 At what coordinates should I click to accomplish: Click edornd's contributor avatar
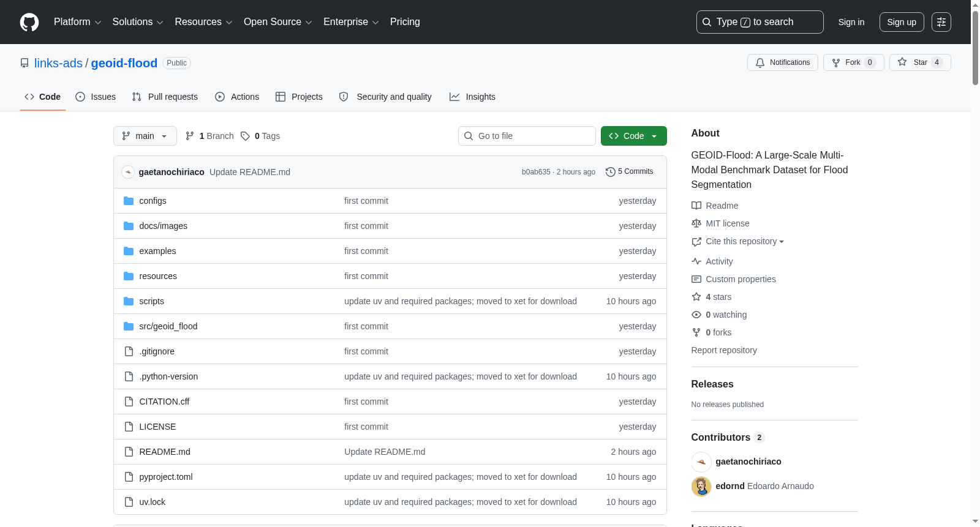(701, 486)
